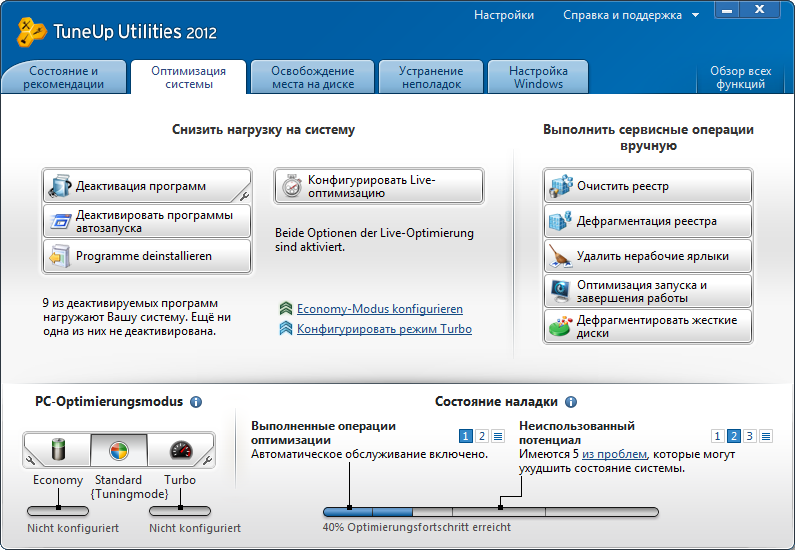
Task: Click the Очистить реестр cube icon
Action: [561, 186]
